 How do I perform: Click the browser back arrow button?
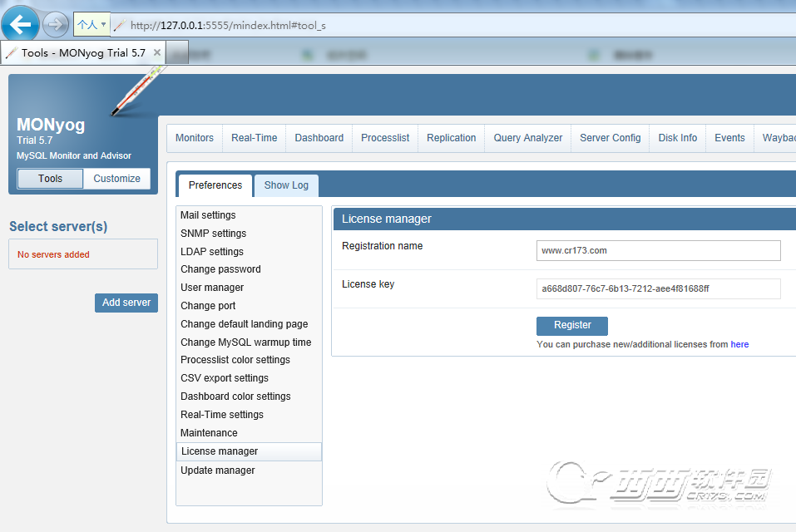[x=20, y=24]
